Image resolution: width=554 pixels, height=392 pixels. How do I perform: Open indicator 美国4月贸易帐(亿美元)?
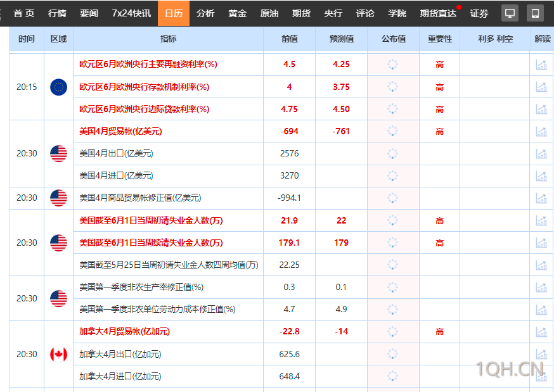point(120,131)
